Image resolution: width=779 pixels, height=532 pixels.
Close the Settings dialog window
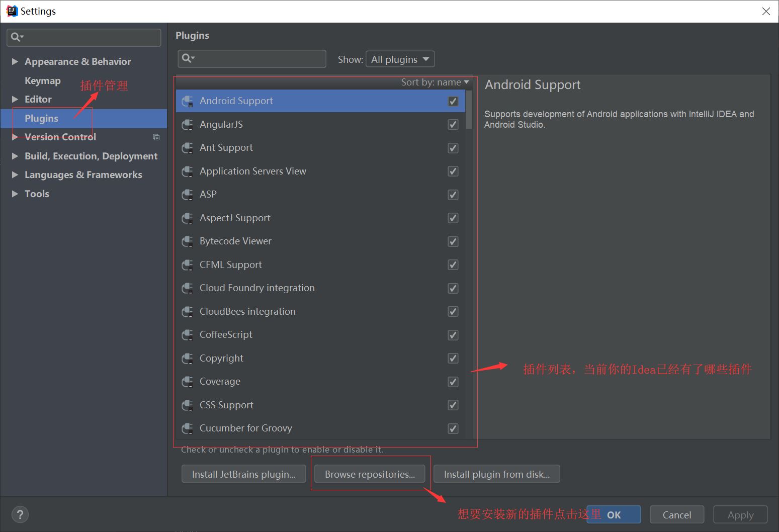(x=766, y=11)
